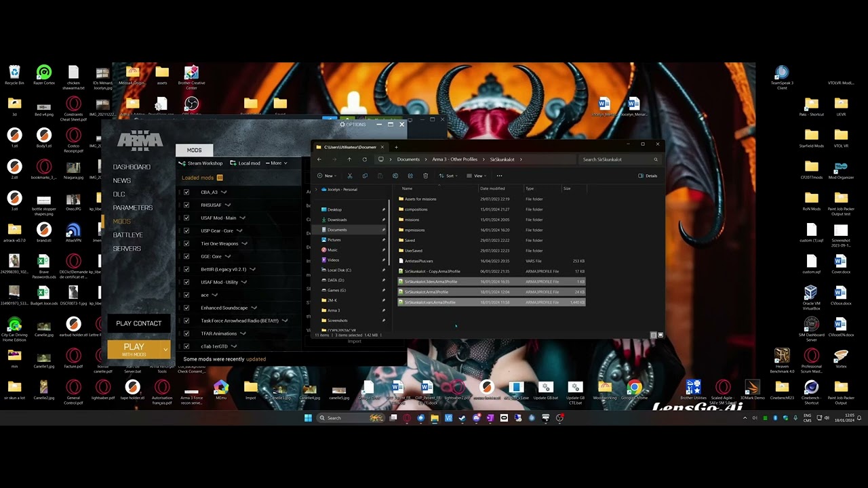Click the Cut icon in File Explorer toolbar

pos(350,176)
